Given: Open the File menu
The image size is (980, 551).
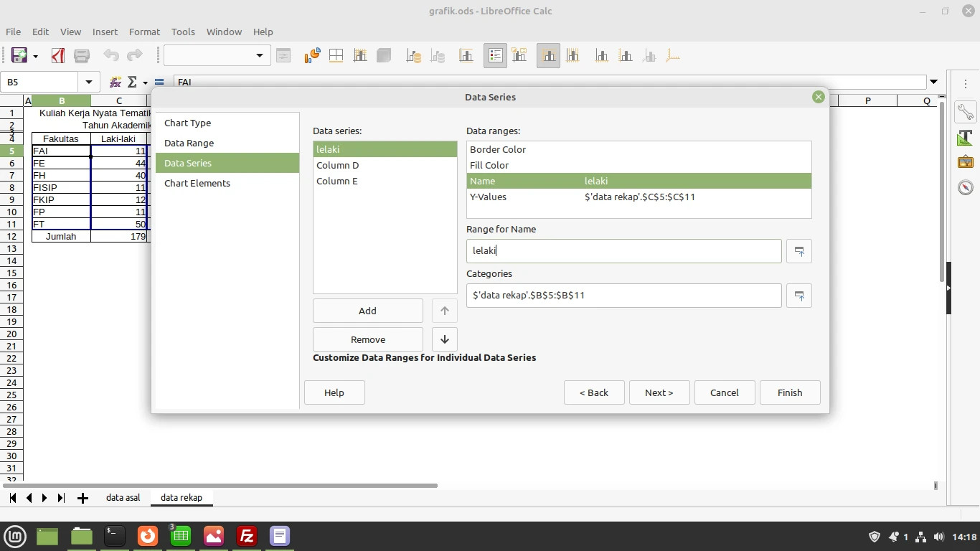Looking at the screenshot, I should (x=13, y=32).
